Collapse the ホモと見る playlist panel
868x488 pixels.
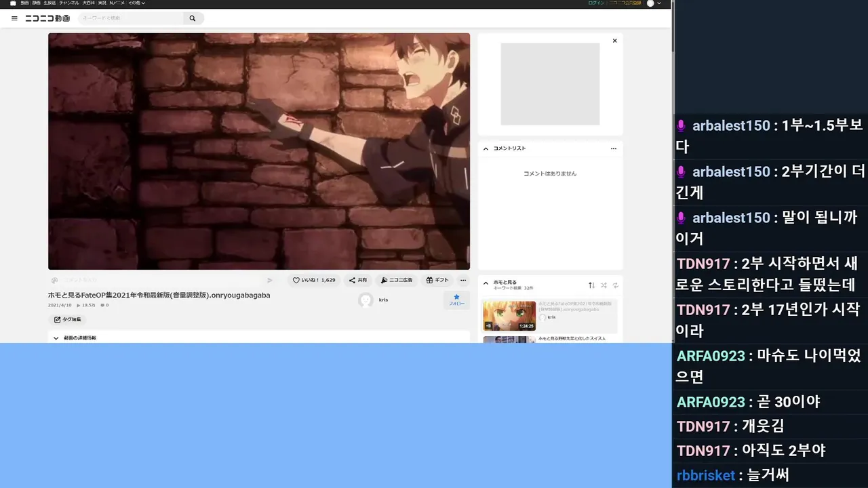pyautogui.click(x=486, y=283)
